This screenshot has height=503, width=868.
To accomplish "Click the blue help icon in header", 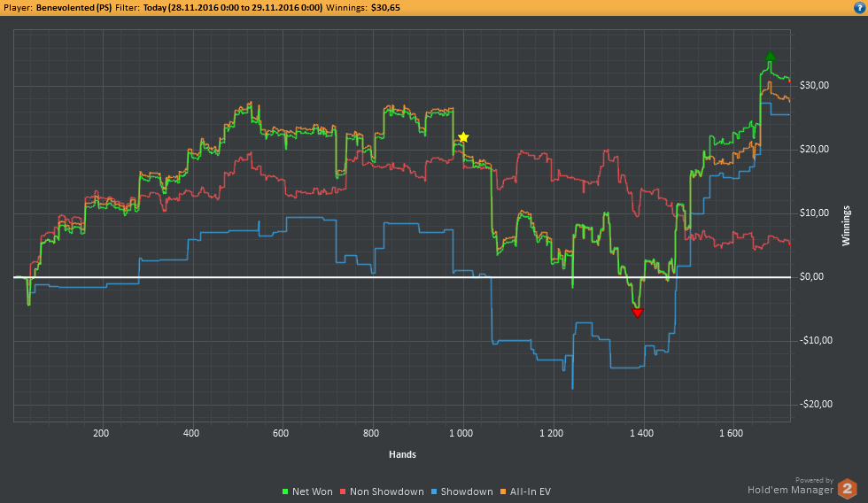I will [859, 8].
